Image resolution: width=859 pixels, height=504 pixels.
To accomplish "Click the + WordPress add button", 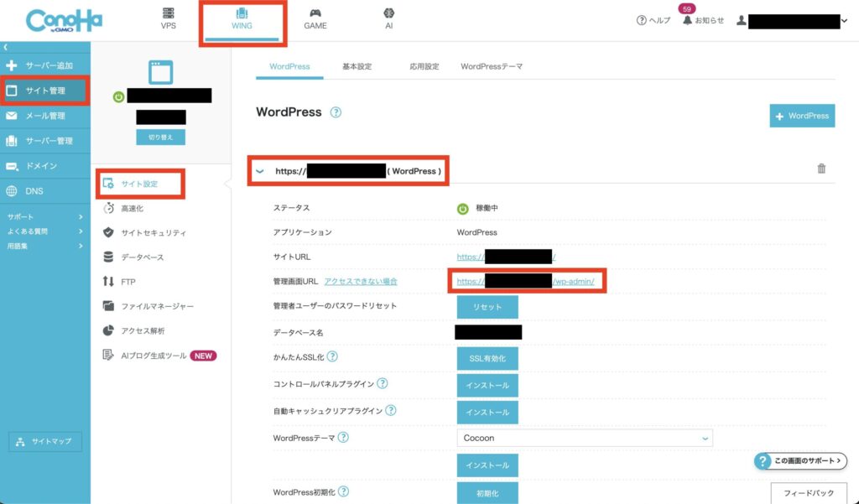I will (x=802, y=116).
